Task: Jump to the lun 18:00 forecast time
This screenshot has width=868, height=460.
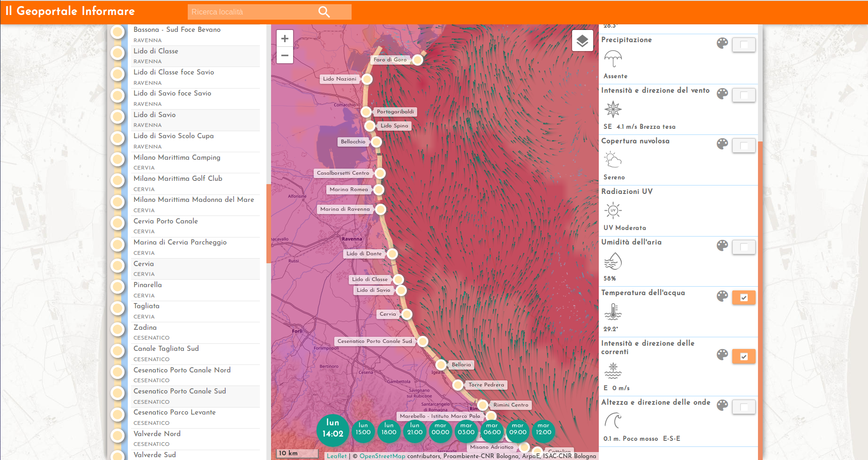Action: 389,430
